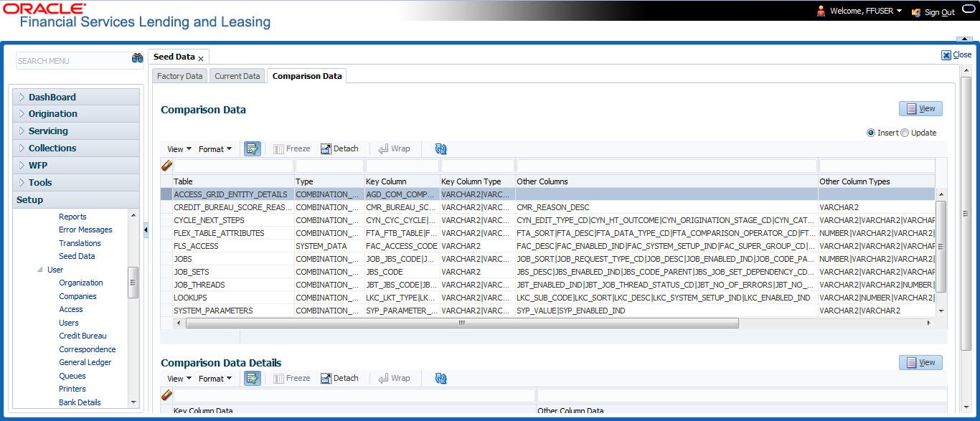
Task: Select the Update radio button
Action: [x=905, y=133]
